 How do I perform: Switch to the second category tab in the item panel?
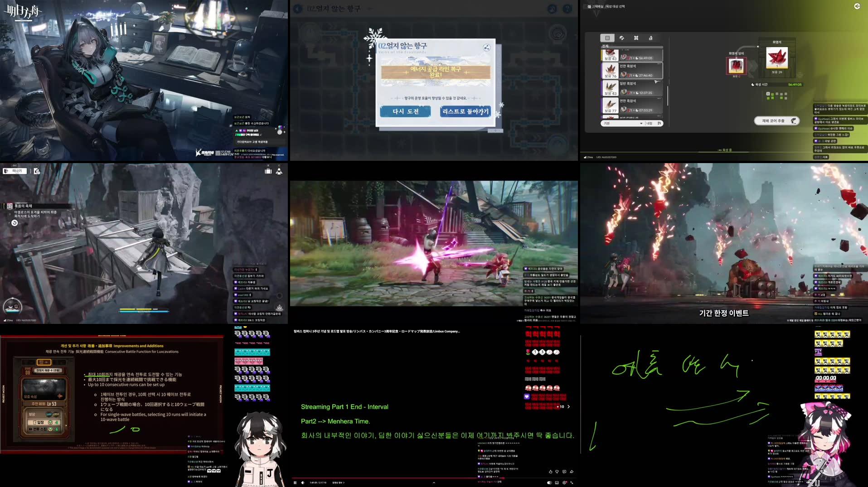[622, 38]
